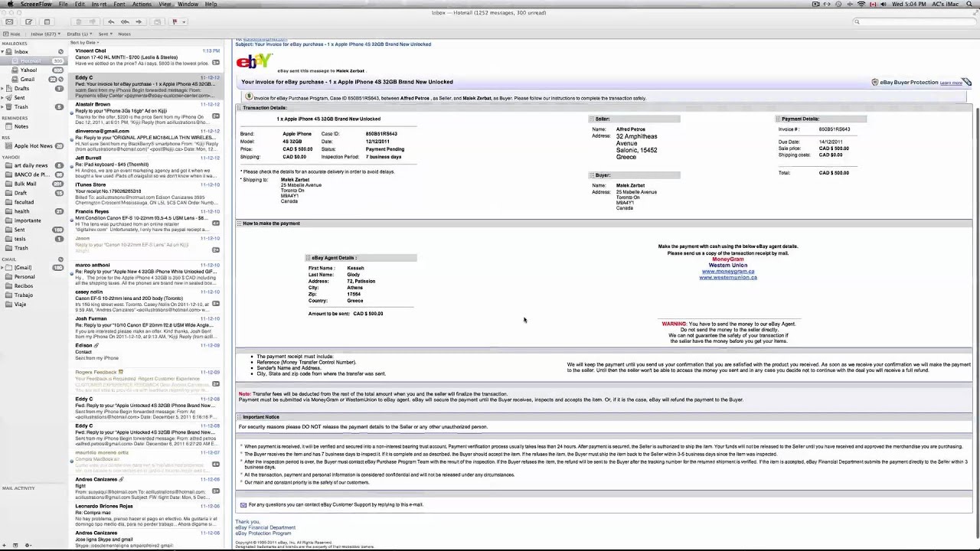Click the Spotlight search icon in menu bar
The height and width of the screenshot is (551, 980).
pos(969,4)
